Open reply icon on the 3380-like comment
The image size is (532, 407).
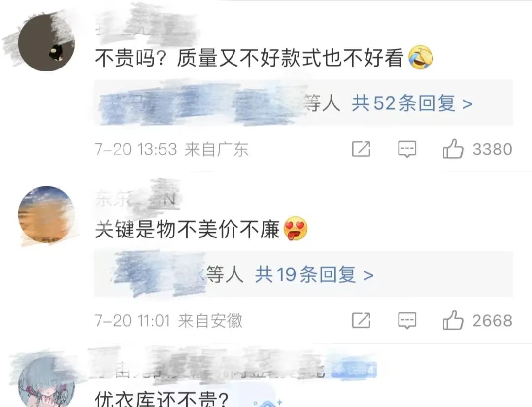coord(407,149)
